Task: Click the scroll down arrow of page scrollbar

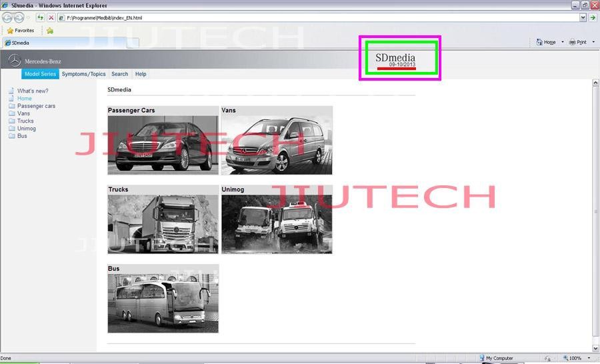Action: tap(595, 348)
